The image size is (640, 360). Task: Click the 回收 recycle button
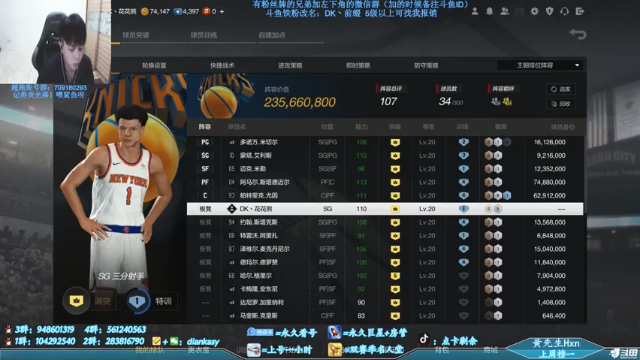561,104
